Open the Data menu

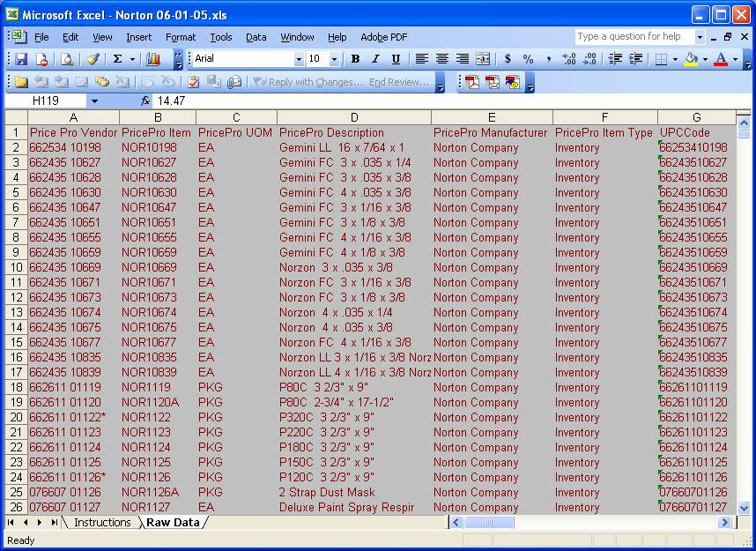click(256, 37)
